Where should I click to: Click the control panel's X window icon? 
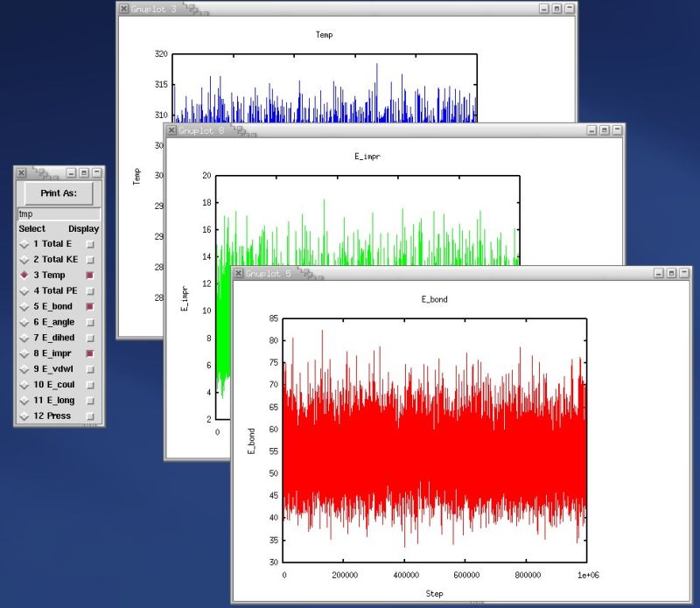[19, 173]
